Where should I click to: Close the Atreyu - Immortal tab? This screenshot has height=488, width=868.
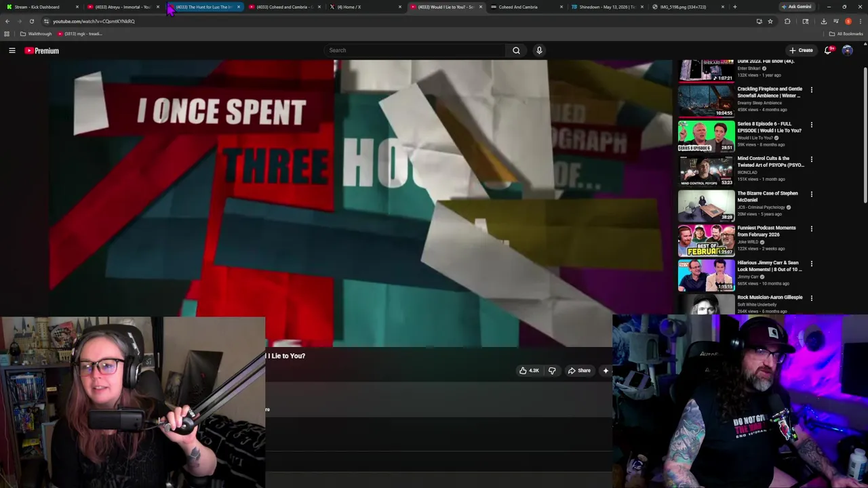(x=158, y=7)
